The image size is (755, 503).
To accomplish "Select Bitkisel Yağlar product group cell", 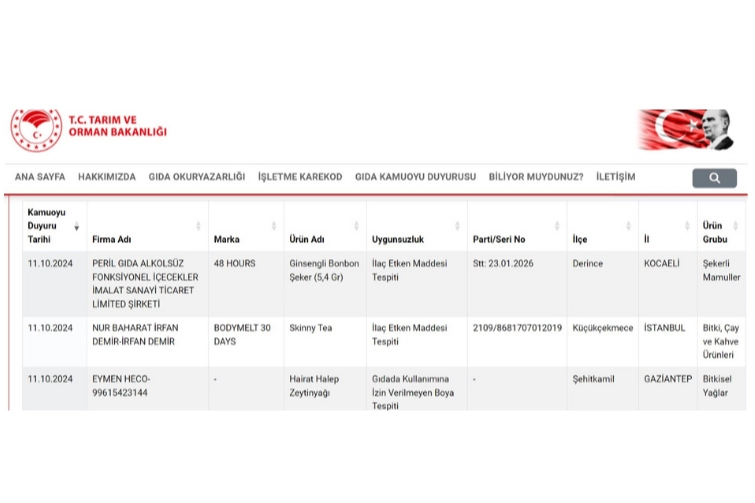I will [x=721, y=388].
